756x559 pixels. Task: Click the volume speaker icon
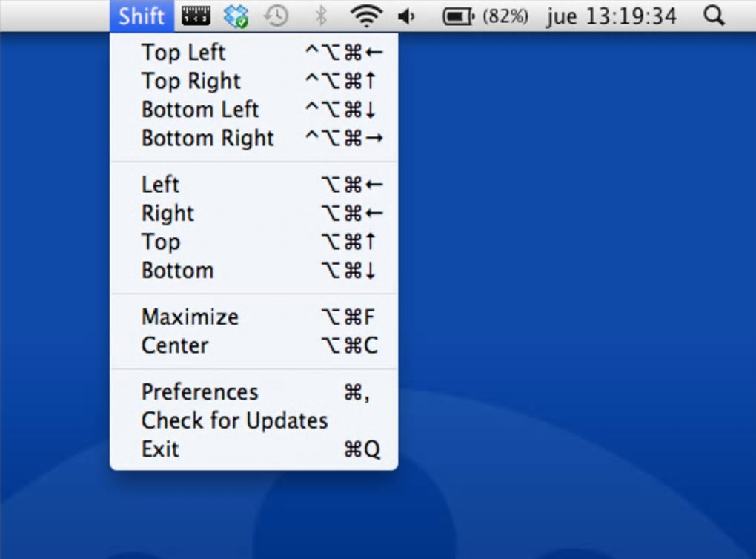pos(407,16)
